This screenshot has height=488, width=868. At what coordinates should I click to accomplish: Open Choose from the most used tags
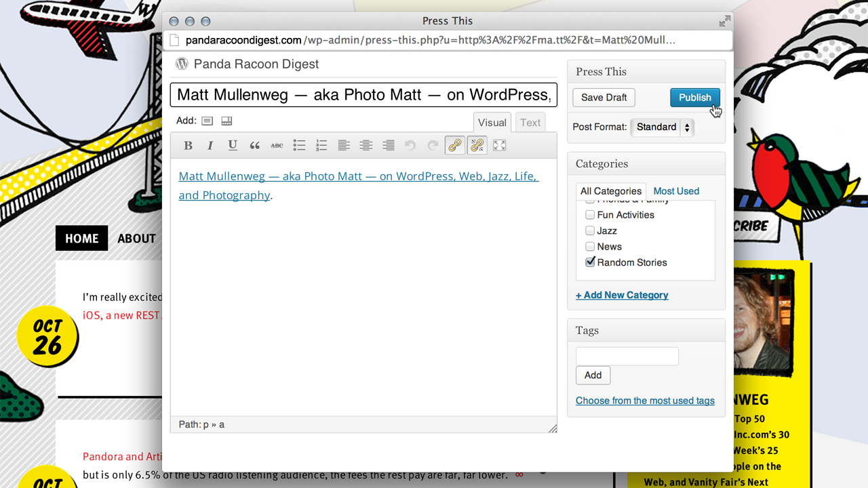645,401
